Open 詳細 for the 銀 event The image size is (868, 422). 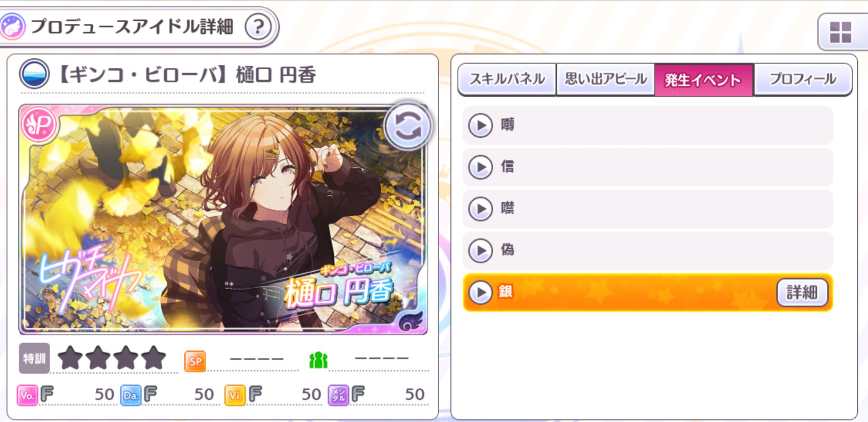pyautogui.click(x=802, y=292)
